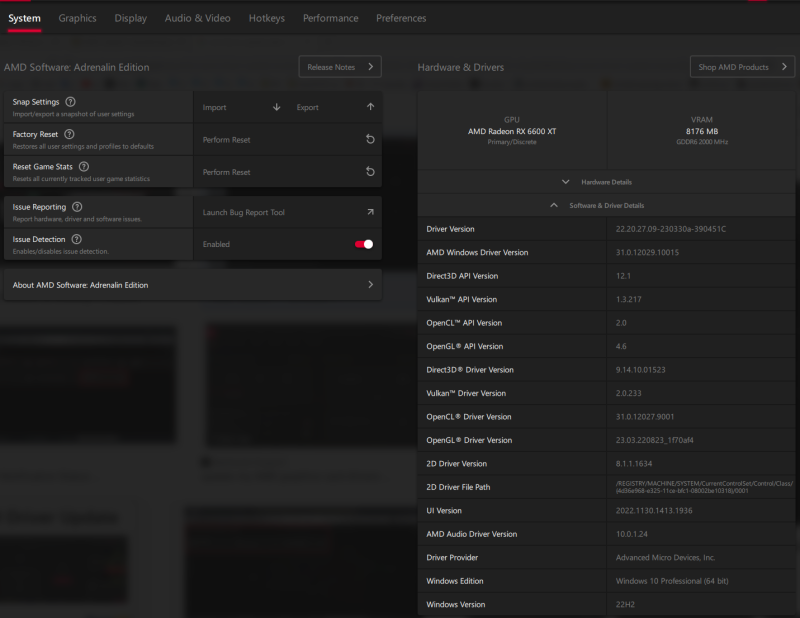Image resolution: width=800 pixels, height=618 pixels.
Task: Perform Reset for Reset Game Stats
Action: click(x=288, y=172)
